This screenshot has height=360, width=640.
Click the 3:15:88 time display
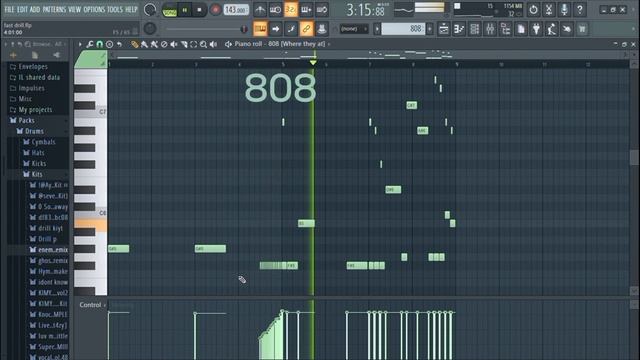click(x=365, y=10)
